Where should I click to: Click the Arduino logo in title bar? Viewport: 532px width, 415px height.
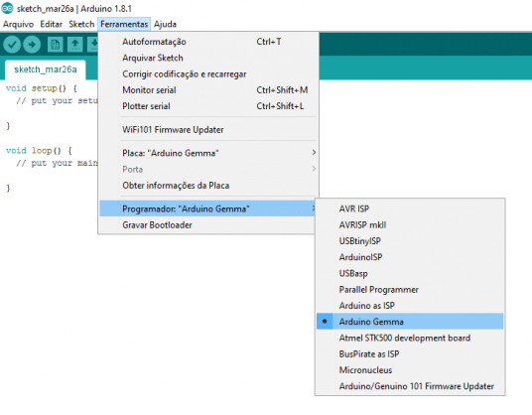(x=7, y=8)
